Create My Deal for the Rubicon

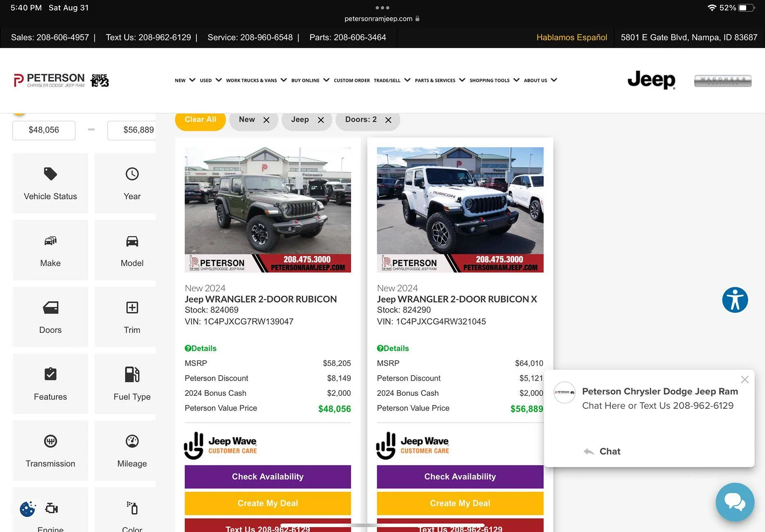click(x=268, y=503)
